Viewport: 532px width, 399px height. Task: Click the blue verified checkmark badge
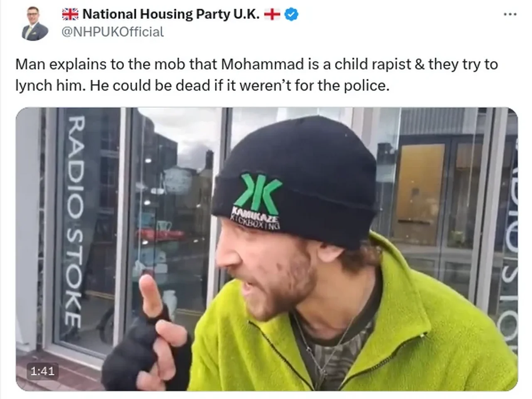click(x=291, y=15)
